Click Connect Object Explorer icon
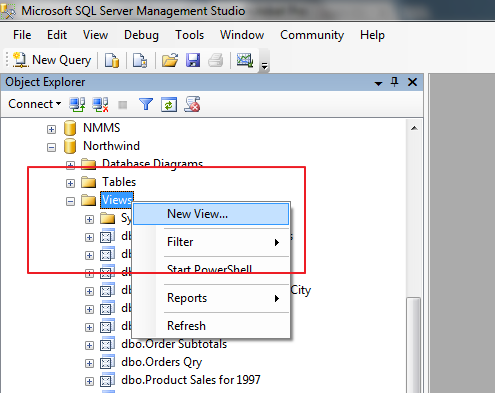This screenshot has width=495, height=393. coord(77,104)
